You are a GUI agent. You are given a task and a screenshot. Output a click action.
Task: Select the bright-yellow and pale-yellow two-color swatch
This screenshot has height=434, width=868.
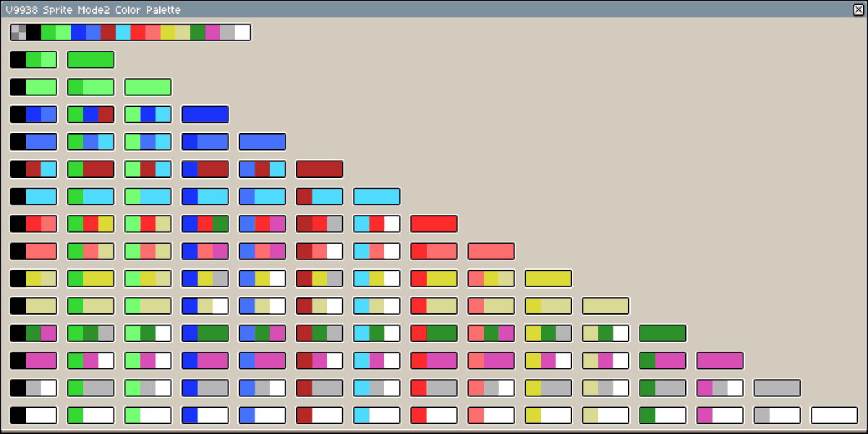(548, 307)
